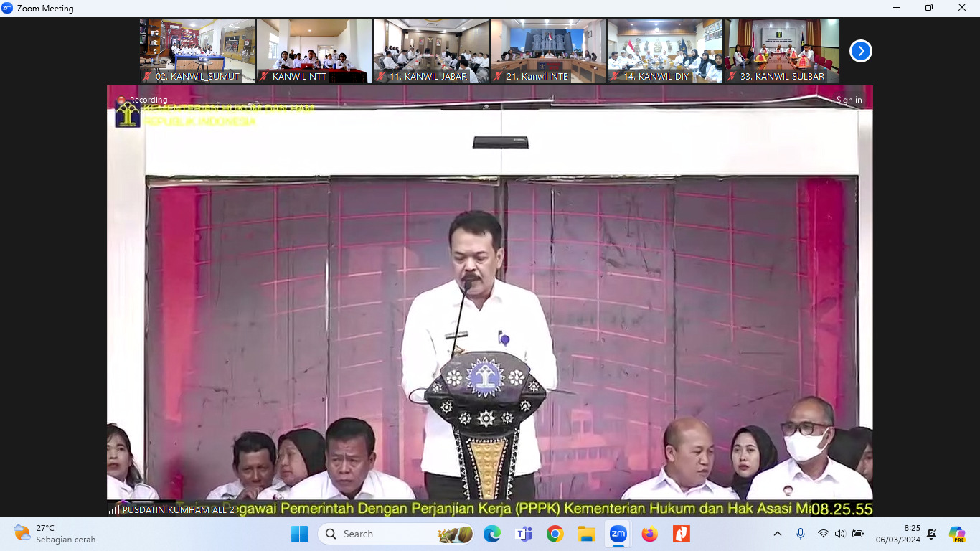980x551 pixels.
Task: Open the Windows Start menu
Action: [299, 534]
